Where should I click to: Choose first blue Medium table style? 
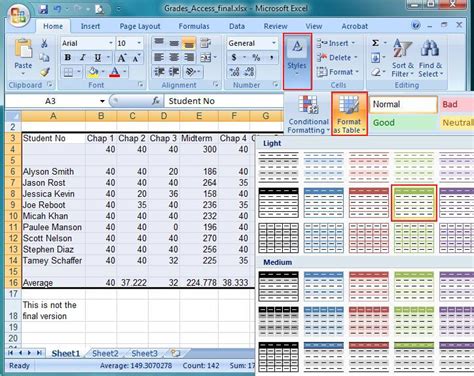pos(324,286)
